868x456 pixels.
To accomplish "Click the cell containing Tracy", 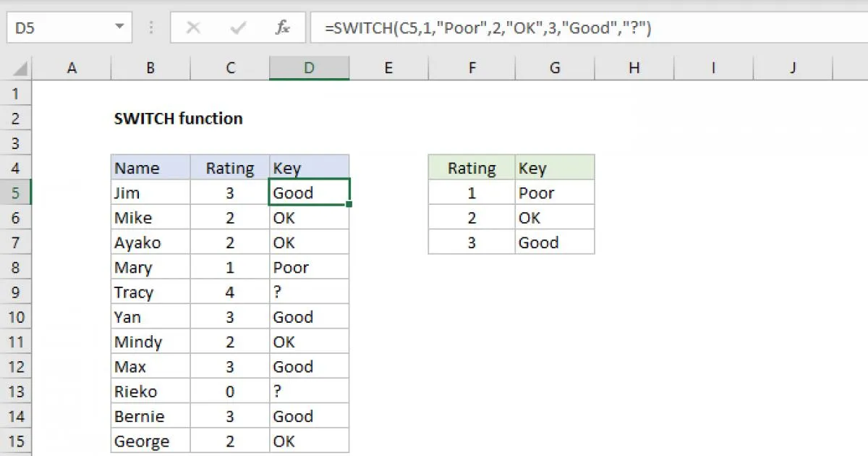I will point(150,292).
